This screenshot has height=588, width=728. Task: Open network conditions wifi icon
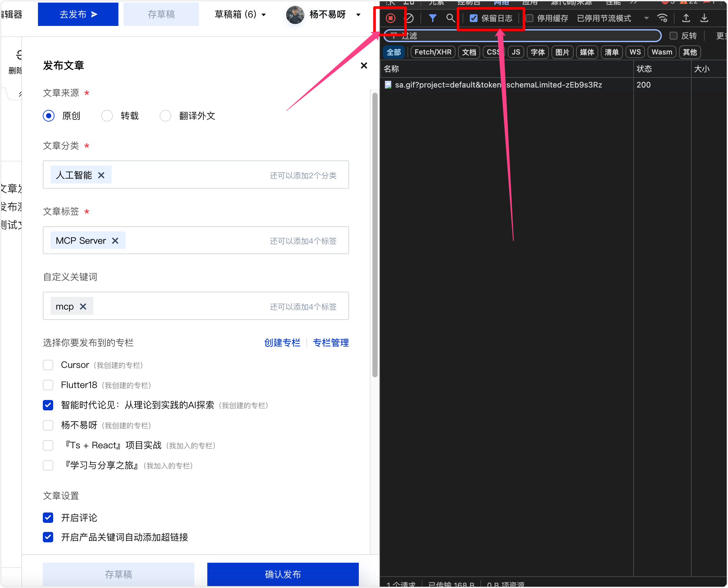tap(662, 18)
